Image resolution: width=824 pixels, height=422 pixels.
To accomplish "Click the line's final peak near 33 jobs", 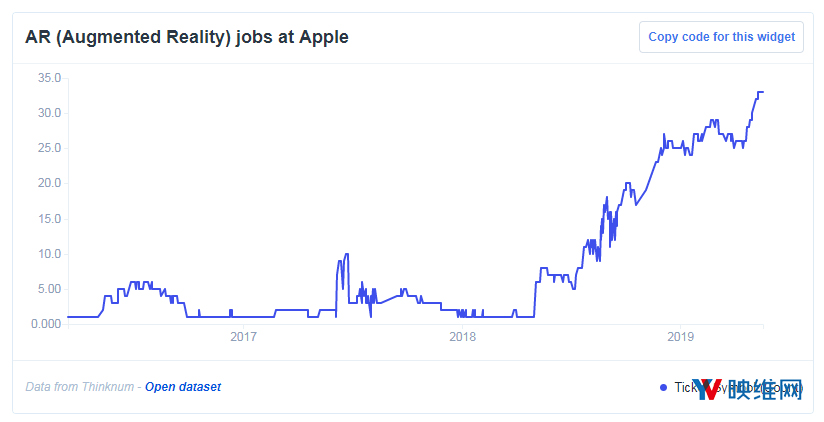I will 760,92.
